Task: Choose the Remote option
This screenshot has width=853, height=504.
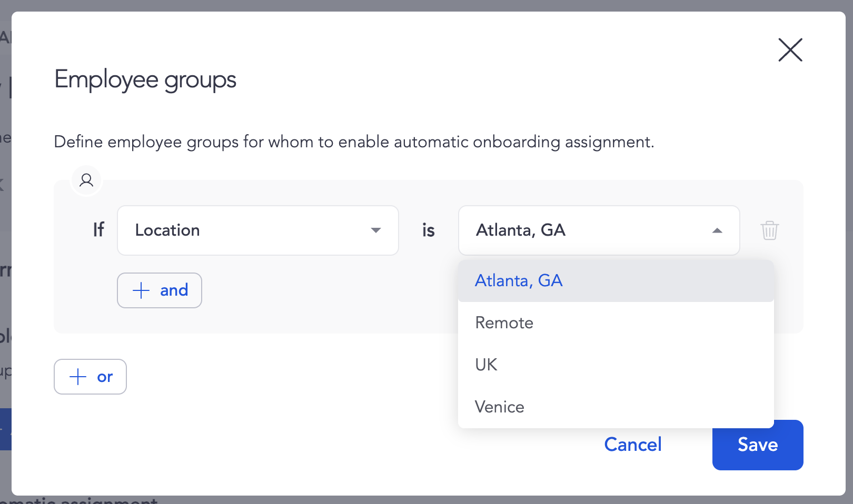Action: pos(504,323)
